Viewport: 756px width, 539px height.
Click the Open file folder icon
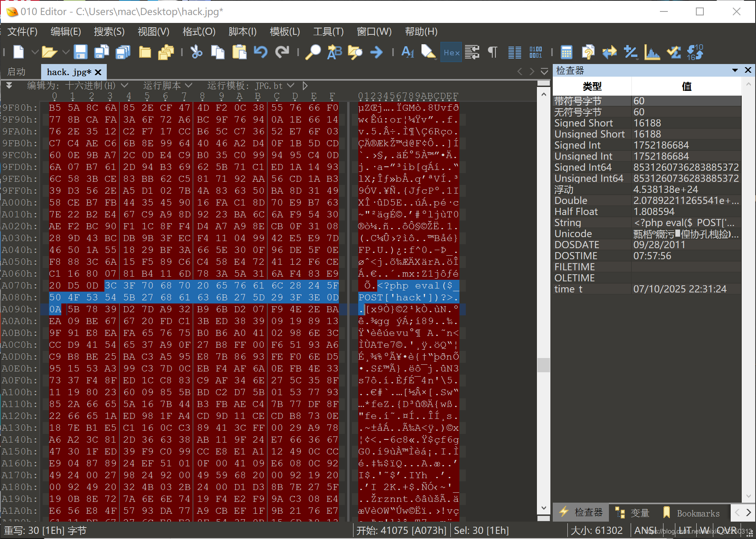tap(49, 52)
